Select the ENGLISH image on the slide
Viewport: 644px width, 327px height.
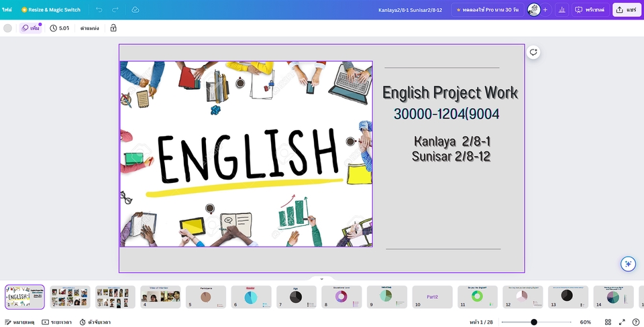tap(246, 154)
